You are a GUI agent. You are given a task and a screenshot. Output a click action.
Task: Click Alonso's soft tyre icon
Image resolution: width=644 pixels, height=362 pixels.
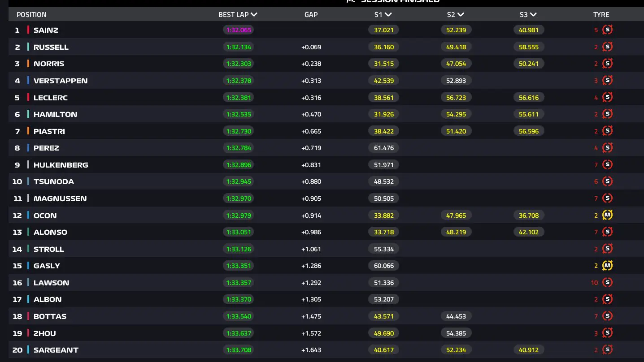(x=607, y=232)
